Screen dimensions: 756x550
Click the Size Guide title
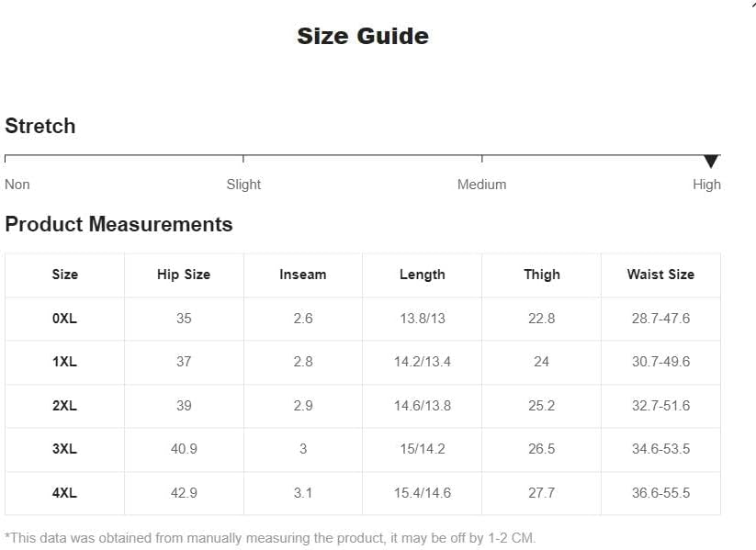(363, 36)
